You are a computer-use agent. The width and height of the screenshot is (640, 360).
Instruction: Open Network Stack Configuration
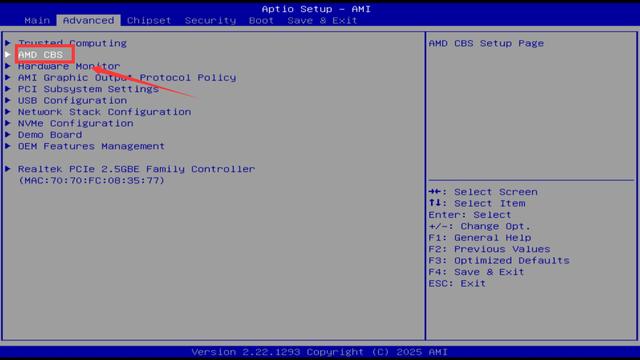click(104, 111)
